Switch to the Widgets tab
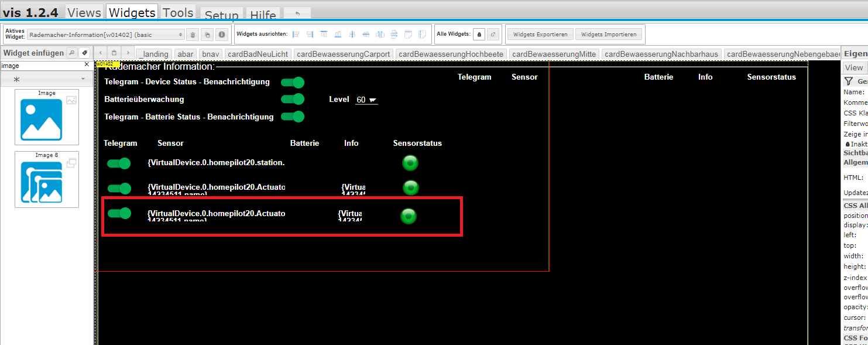The image size is (868, 345). (x=132, y=12)
